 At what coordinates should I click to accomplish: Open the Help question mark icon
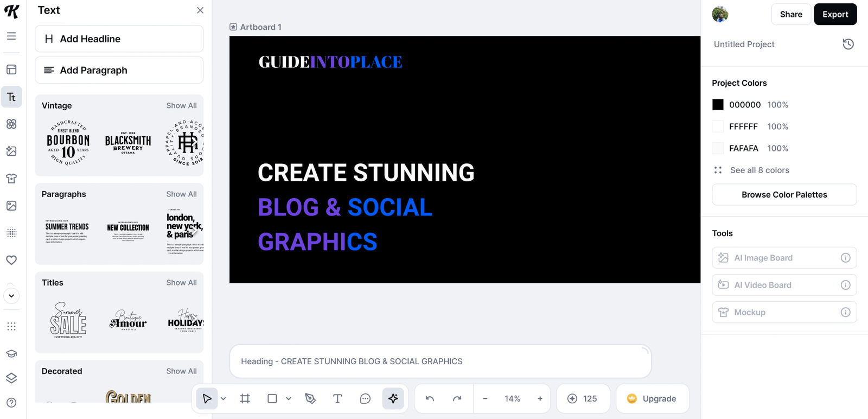(11, 403)
